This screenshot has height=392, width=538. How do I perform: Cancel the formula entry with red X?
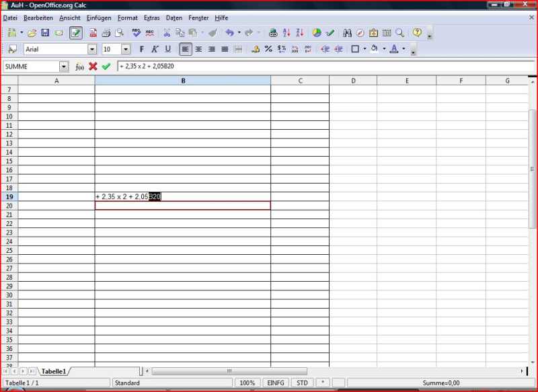pyautogui.click(x=93, y=67)
